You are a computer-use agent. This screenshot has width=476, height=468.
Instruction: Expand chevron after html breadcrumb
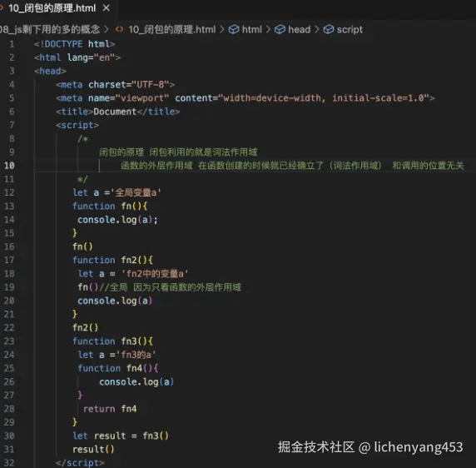[268, 29]
